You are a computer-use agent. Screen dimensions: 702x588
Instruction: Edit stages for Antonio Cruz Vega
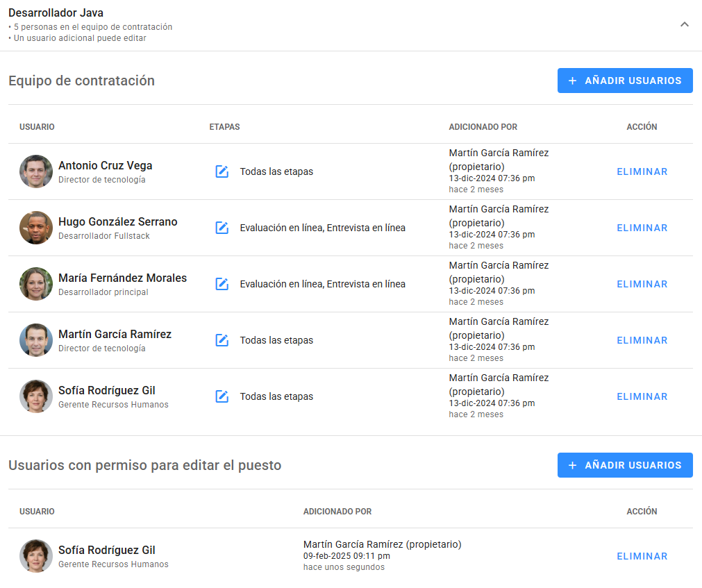click(x=222, y=171)
